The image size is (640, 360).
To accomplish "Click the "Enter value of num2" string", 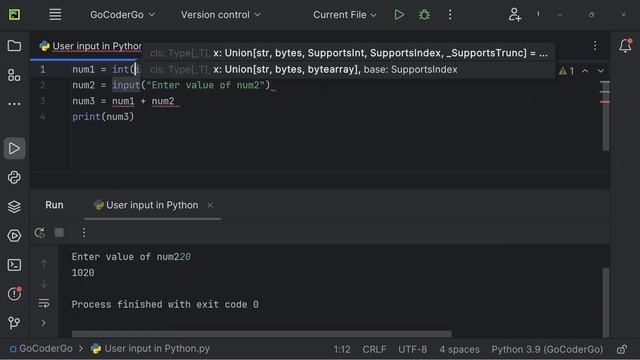I will point(205,85).
